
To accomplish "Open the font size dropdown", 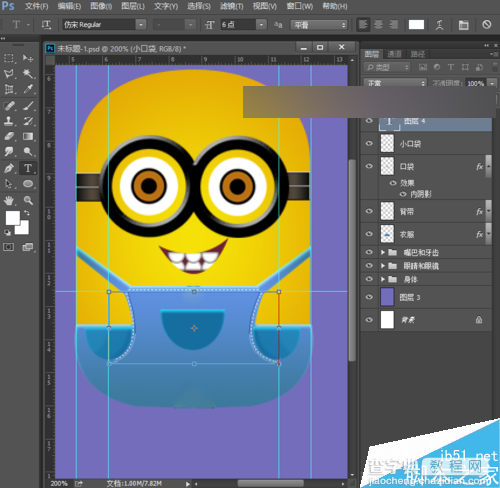I will coord(262,25).
